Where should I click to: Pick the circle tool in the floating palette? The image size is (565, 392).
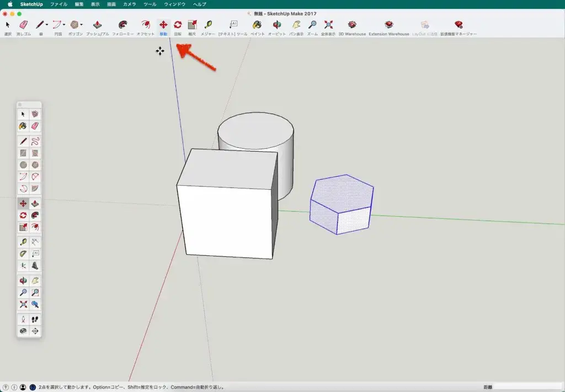[x=23, y=165]
